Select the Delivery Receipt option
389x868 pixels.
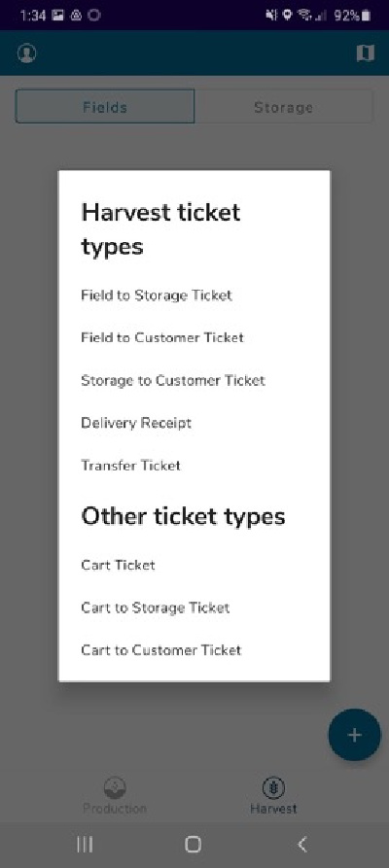136,423
